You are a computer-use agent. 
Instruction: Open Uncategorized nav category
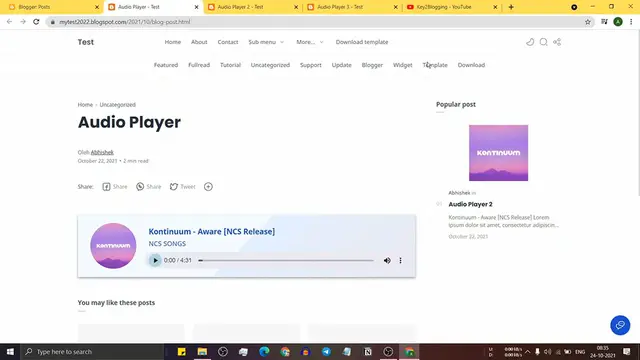coord(270,65)
